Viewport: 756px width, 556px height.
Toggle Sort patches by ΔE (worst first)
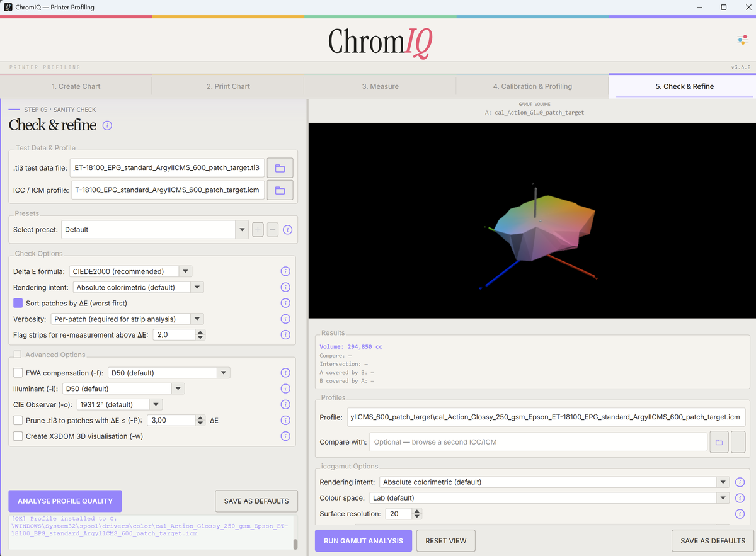tap(18, 303)
